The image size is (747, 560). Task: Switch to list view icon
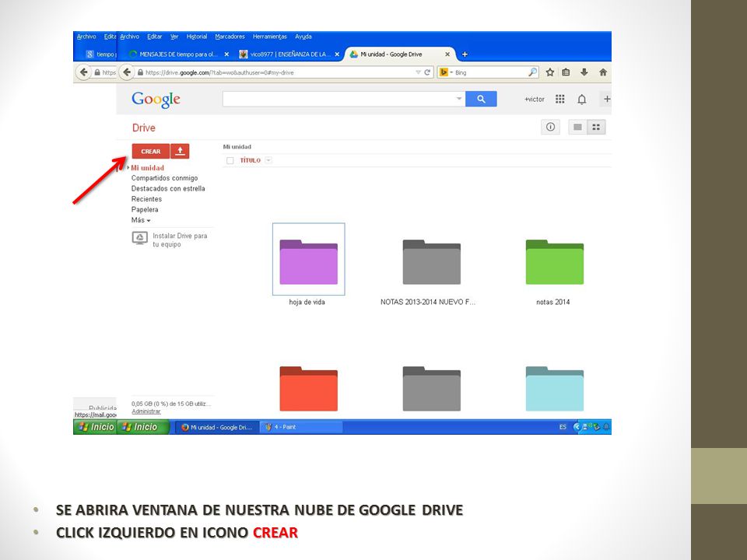click(577, 127)
